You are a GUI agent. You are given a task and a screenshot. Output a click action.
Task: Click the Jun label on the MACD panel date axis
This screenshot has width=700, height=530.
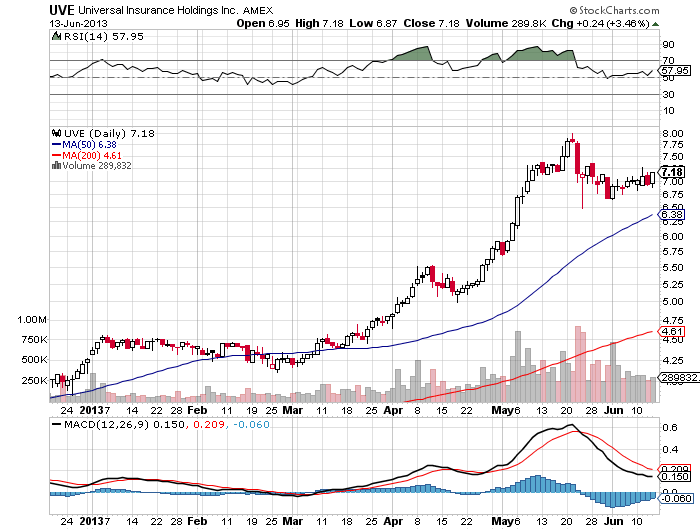(613, 522)
